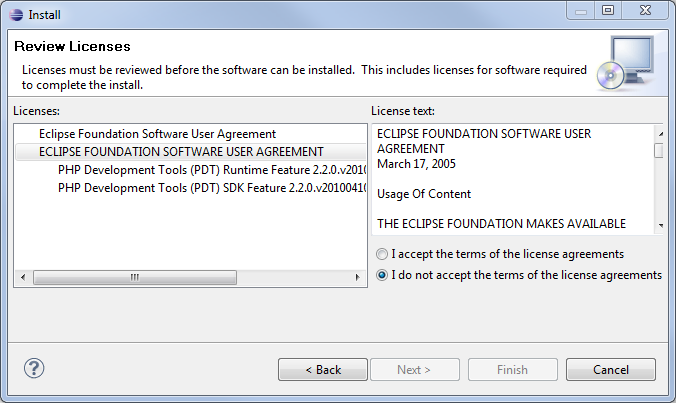Select the uppercase ECLIPSE FOUNDATION SOFTWARE USER AGREEMENT item
This screenshot has height=403, width=676.
(181, 152)
